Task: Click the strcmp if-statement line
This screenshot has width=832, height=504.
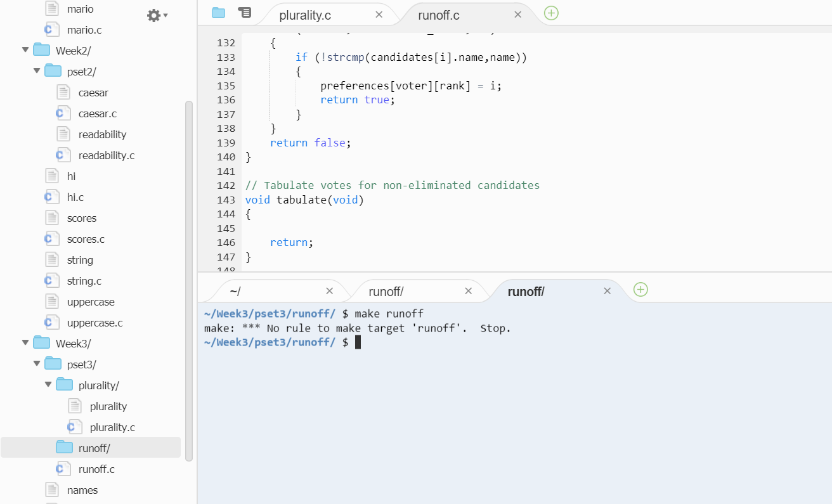Action: 411,57
